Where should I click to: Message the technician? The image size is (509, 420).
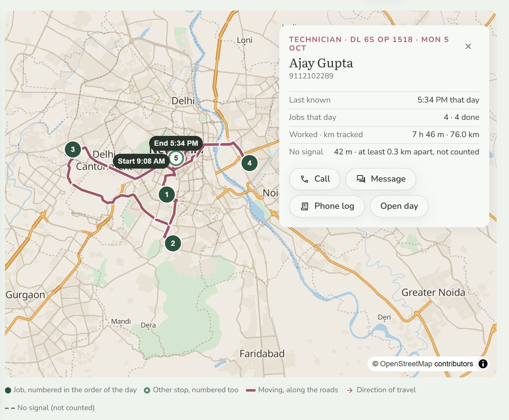381,179
